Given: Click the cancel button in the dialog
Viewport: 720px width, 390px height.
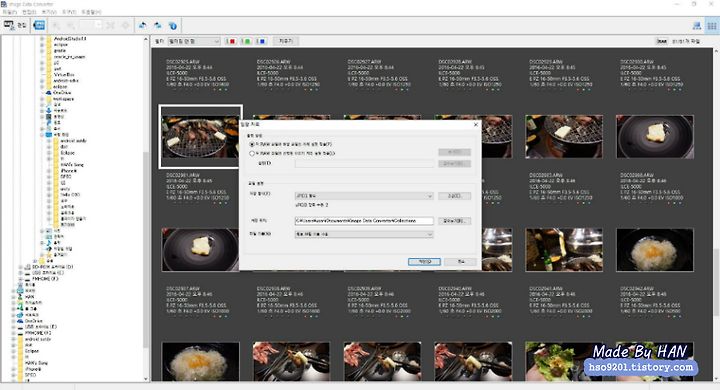Looking at the screenshot, I should click(461, 261).
